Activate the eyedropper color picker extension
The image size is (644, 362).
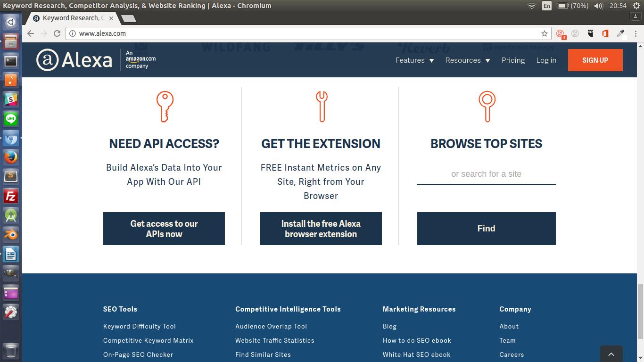621,33
